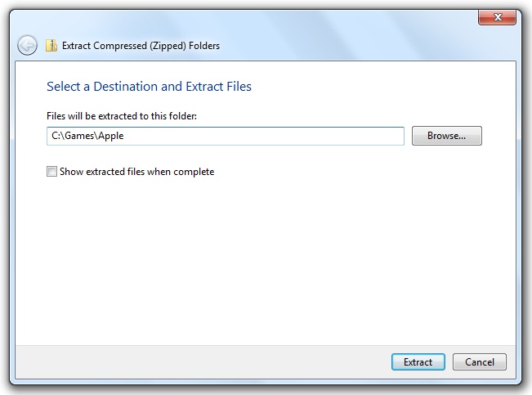Cancel the extraction dialog
Viewport: 532px width, 395px height.
click(x=480, y=361)
